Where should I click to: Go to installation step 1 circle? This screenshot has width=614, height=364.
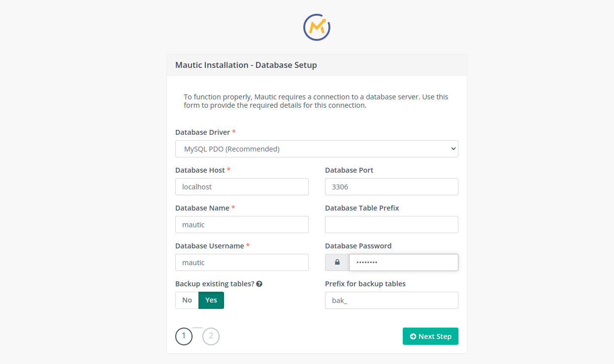coord(184,336)
